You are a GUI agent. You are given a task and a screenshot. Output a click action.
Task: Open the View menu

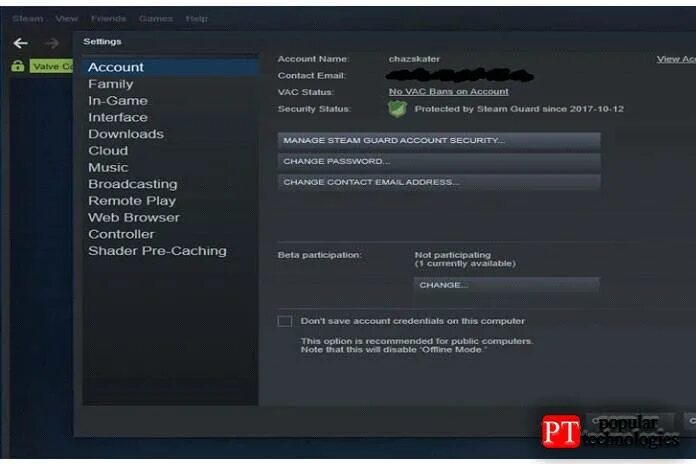click(67, 19)
